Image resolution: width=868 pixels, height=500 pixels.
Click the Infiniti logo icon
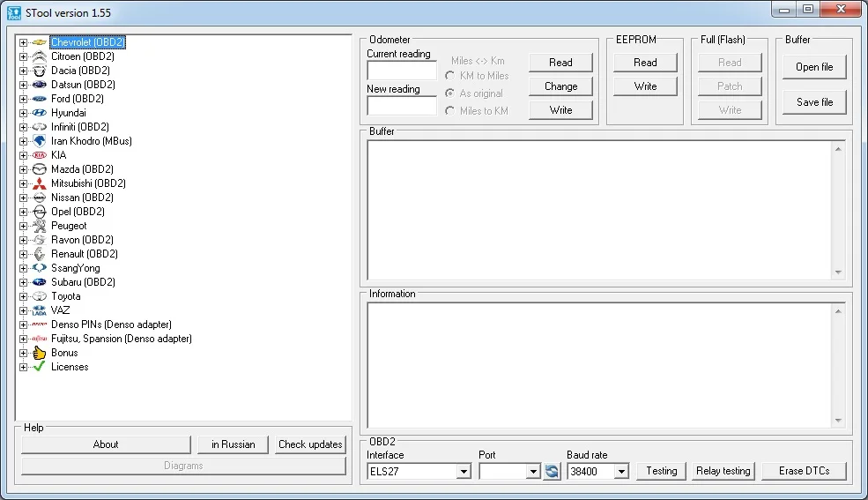pyautogui.click(x=40, y=127)
